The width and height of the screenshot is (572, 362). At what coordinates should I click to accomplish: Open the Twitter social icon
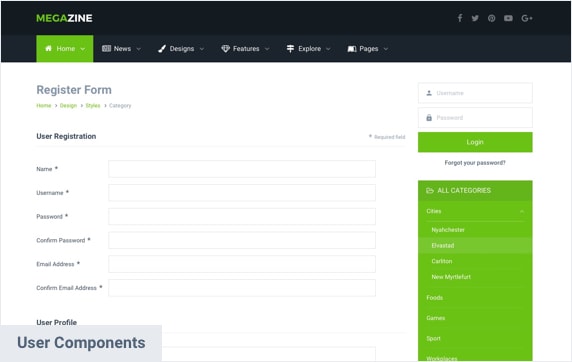click(475, 18)
